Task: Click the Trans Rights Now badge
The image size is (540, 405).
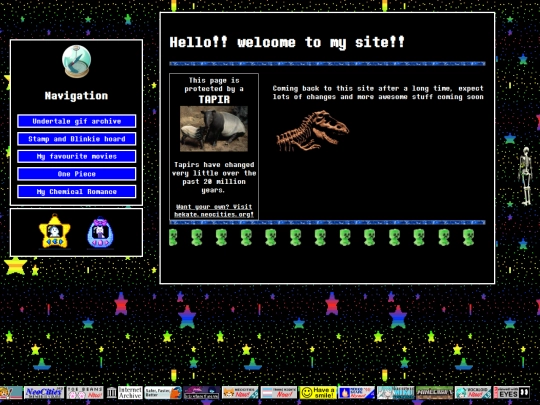Action: 279,393
